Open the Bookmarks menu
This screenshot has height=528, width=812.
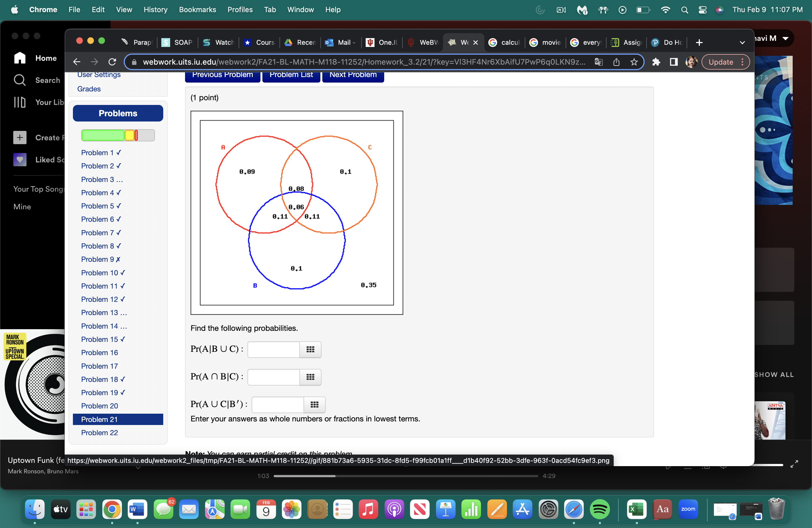(x=197, y=10)
